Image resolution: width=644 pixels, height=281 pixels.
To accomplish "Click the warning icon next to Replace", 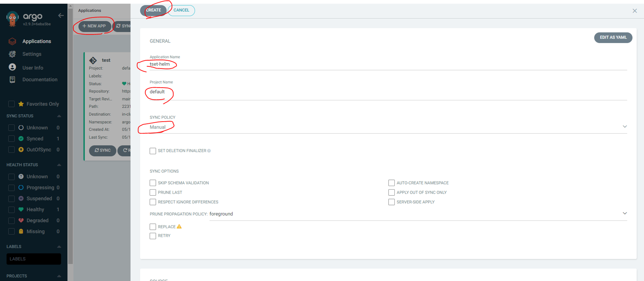I will pyautogui.click(x=179, y=226).
